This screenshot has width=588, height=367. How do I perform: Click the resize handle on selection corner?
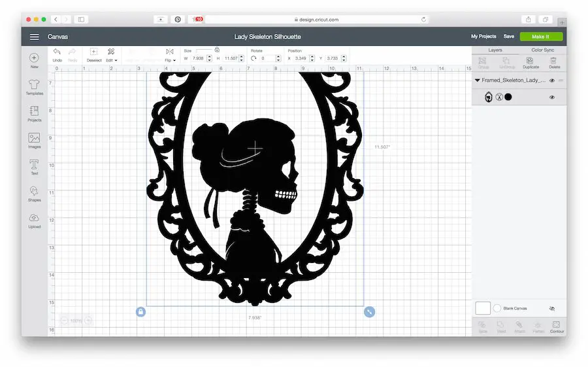[369, 312]
